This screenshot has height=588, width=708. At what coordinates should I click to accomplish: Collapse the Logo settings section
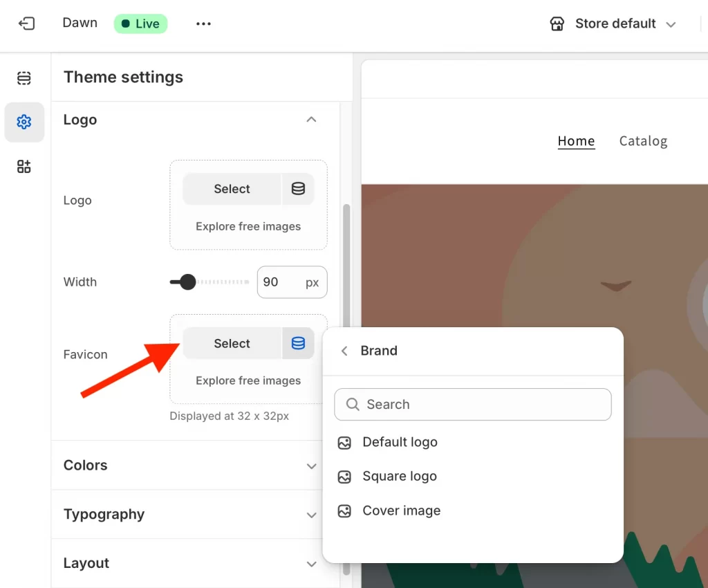coord(311,119)
